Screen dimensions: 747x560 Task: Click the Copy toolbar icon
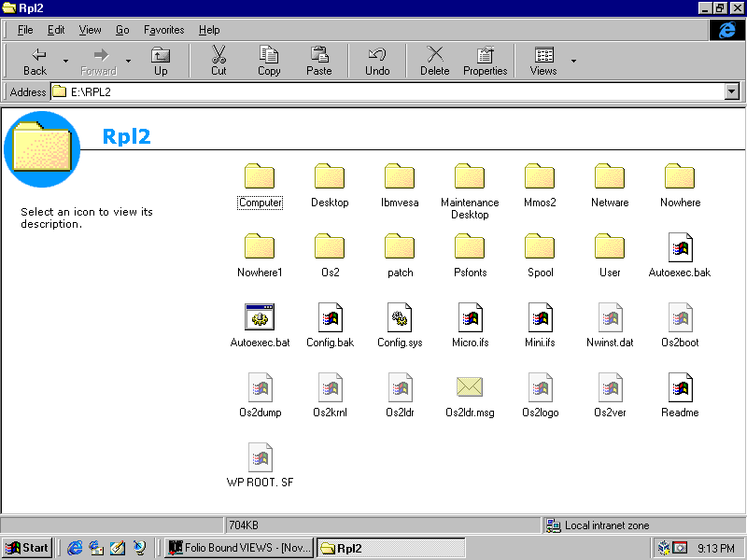click(x=269, y=54)
